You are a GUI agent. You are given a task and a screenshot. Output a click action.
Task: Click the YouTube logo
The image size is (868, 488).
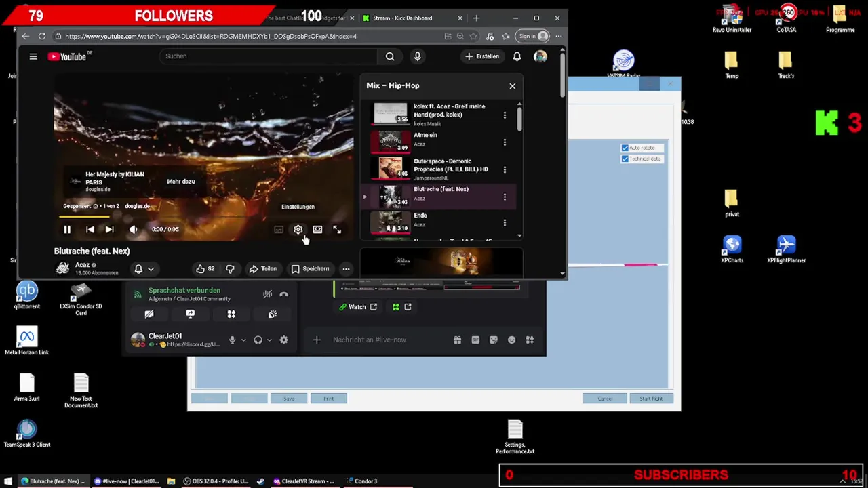coord(67,56)
